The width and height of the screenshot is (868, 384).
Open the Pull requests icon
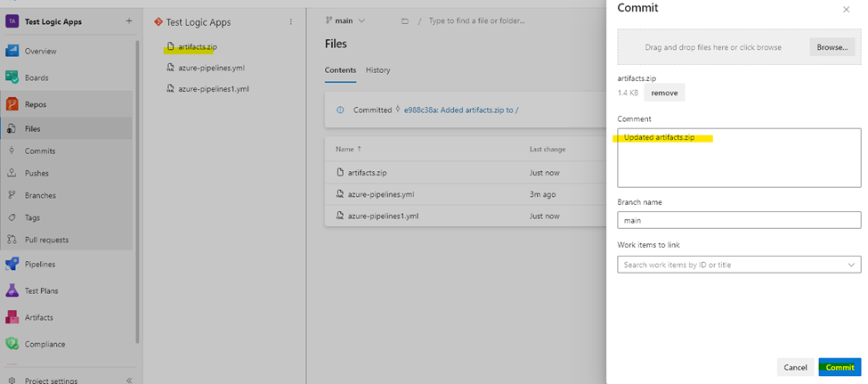tap(12, 240)
